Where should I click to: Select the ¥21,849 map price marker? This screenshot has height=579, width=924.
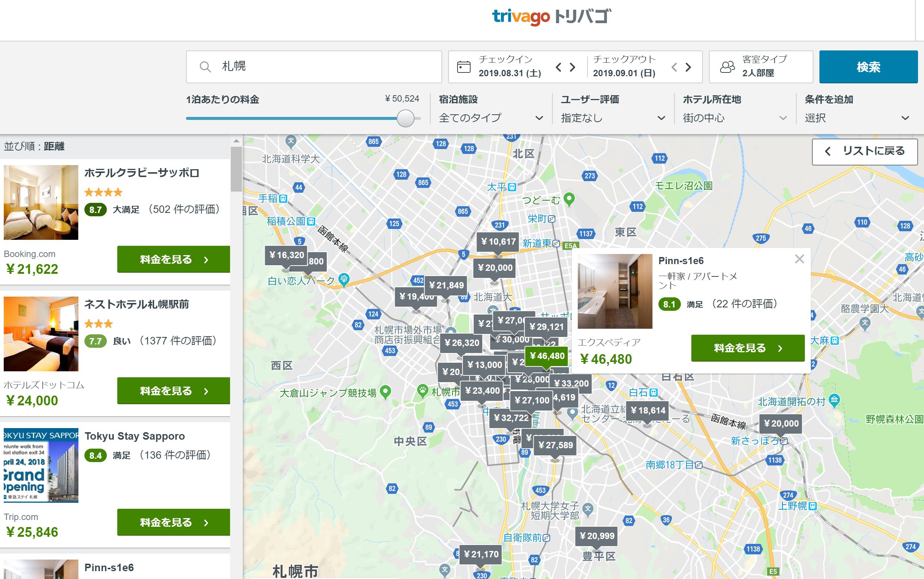pos(446,285)
